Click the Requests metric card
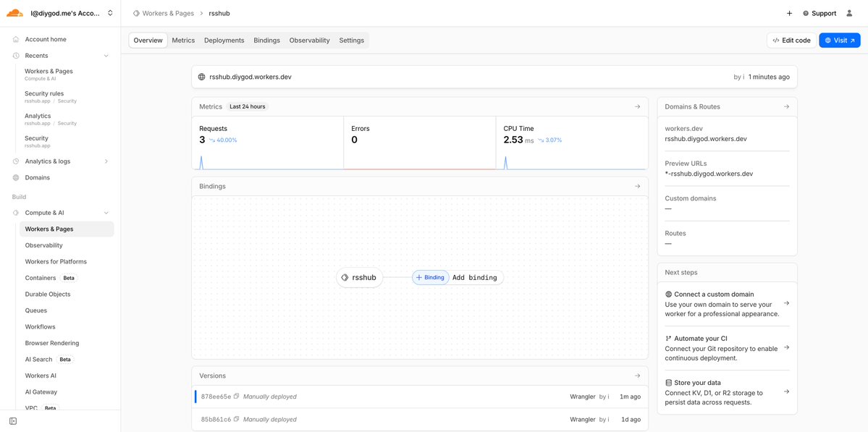The height and width of the screenshot is (432, 868). (267, 143)
